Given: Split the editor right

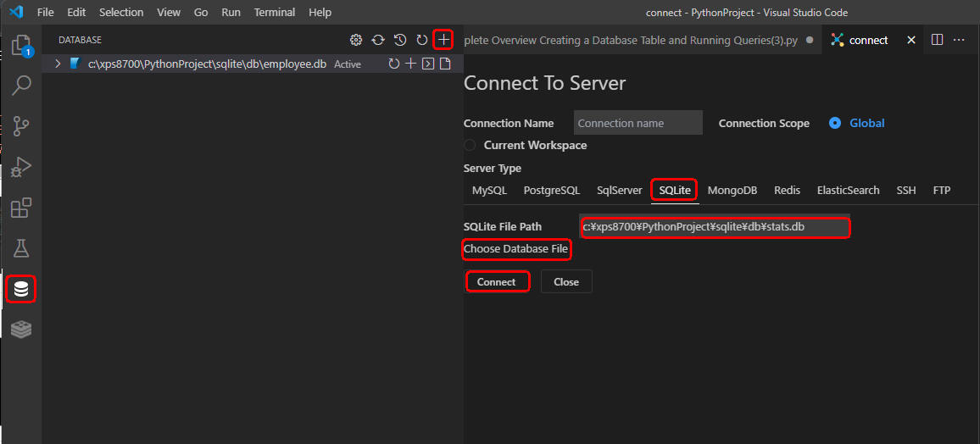Looking at the screenshot, I should [x=937, y=40].
